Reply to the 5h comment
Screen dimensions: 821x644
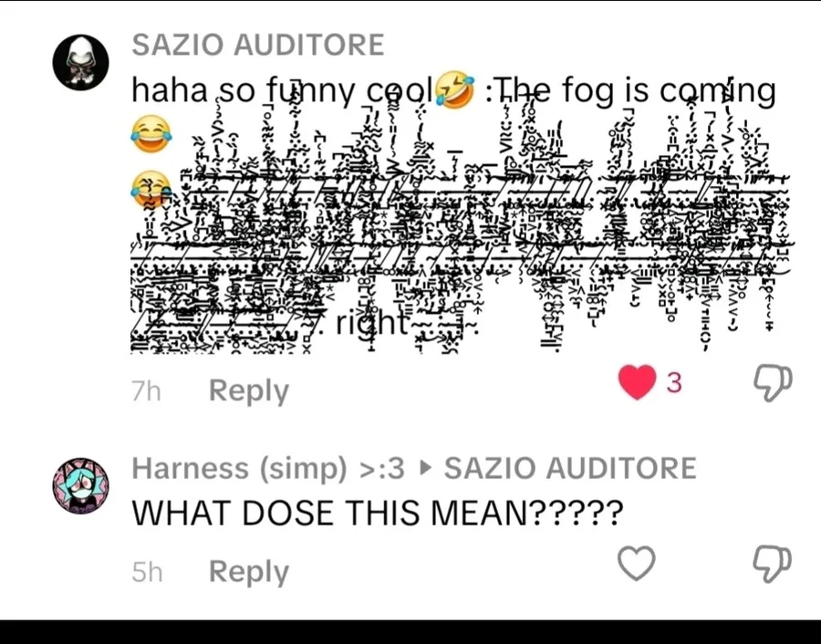coord(249,572)
